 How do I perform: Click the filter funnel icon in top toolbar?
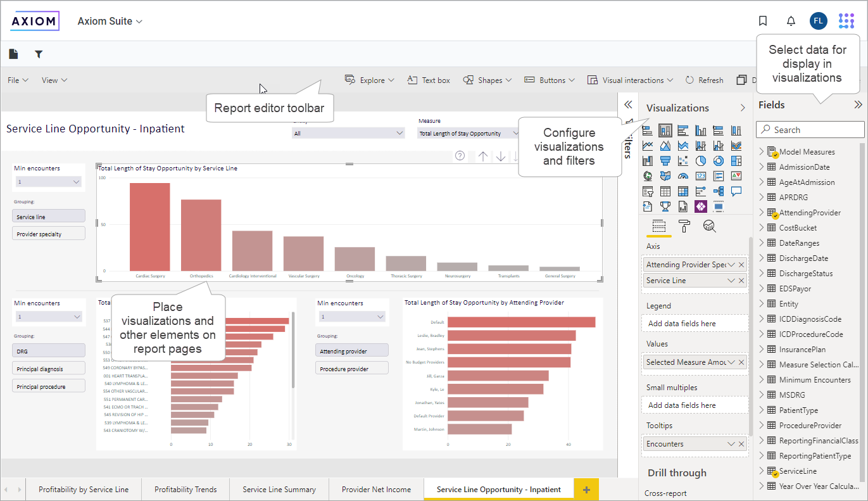coord(39,54)
